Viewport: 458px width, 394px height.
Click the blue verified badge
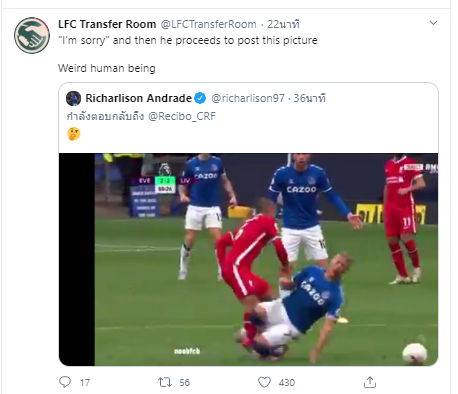(x=200, y=98)
